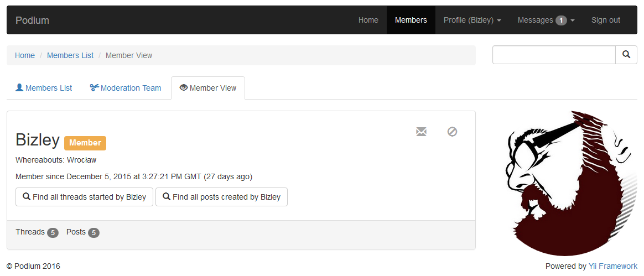This screenshot has width=644, height=276.
Task: Select Members in the navbar
Action: coord(411,20)
